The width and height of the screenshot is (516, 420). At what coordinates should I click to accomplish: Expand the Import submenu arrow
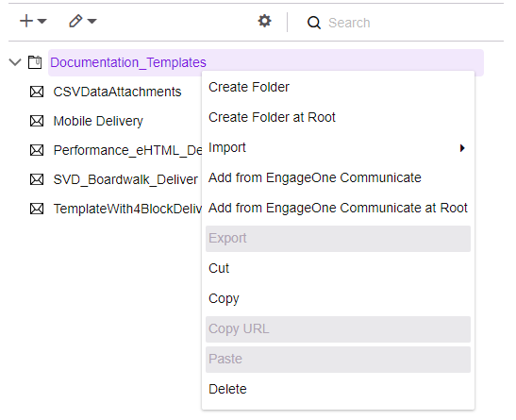(462, 148)
